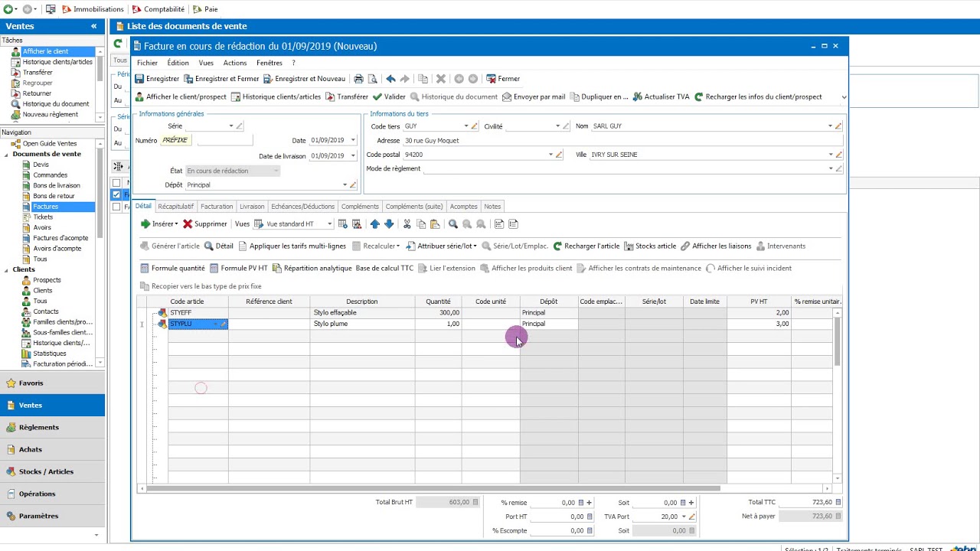Click the Insérer button
The height and width of the screenshot is (551, 980).
159,224
